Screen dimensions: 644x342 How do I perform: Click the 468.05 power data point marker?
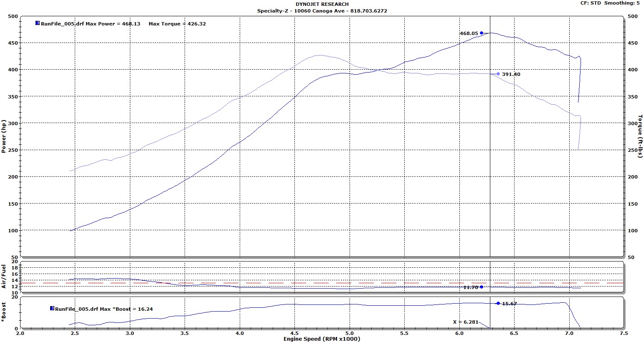coord(482,33)
